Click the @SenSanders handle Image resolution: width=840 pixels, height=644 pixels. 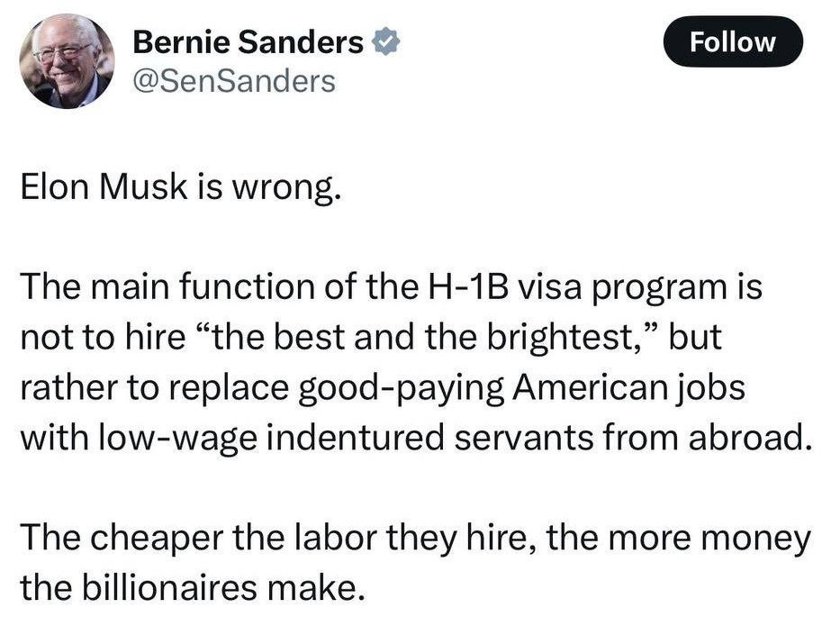(x=233, y=82)
